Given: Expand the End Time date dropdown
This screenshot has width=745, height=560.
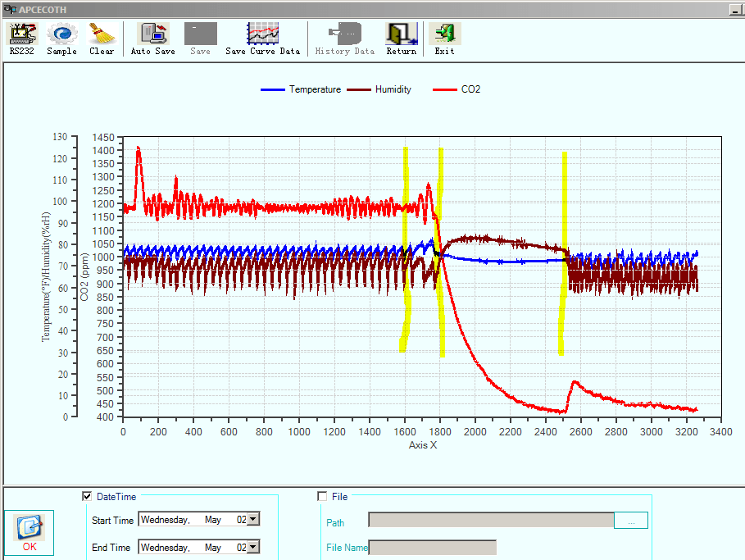Looking at the screenshot, I should pos(254,547).
